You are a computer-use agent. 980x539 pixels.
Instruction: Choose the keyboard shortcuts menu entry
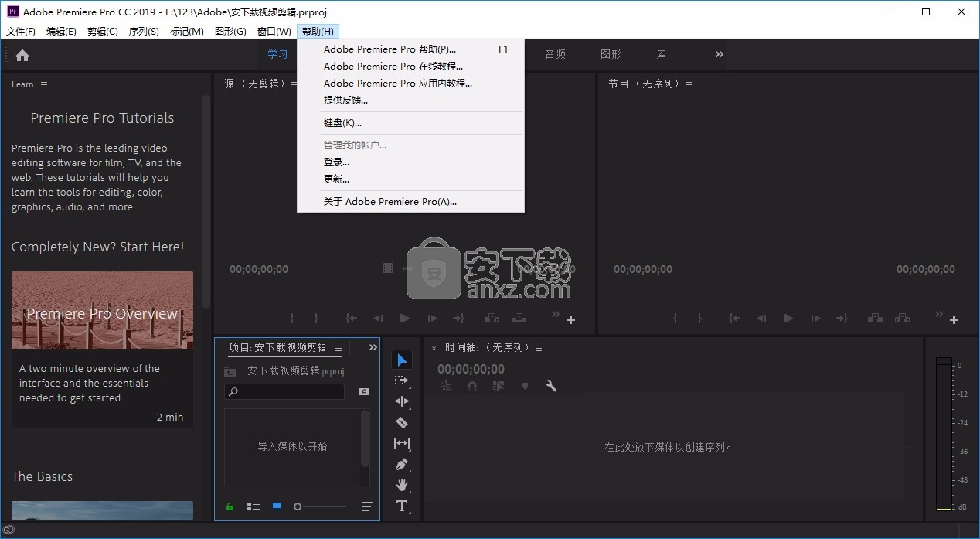click(x=342, y=122)
